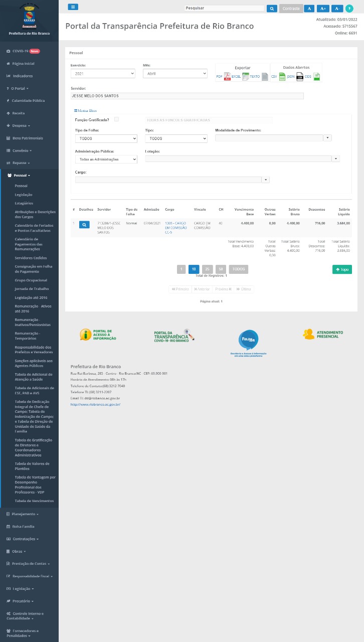
Task: Check the Função Gratificada checkbox
Action: click(117, 119)
